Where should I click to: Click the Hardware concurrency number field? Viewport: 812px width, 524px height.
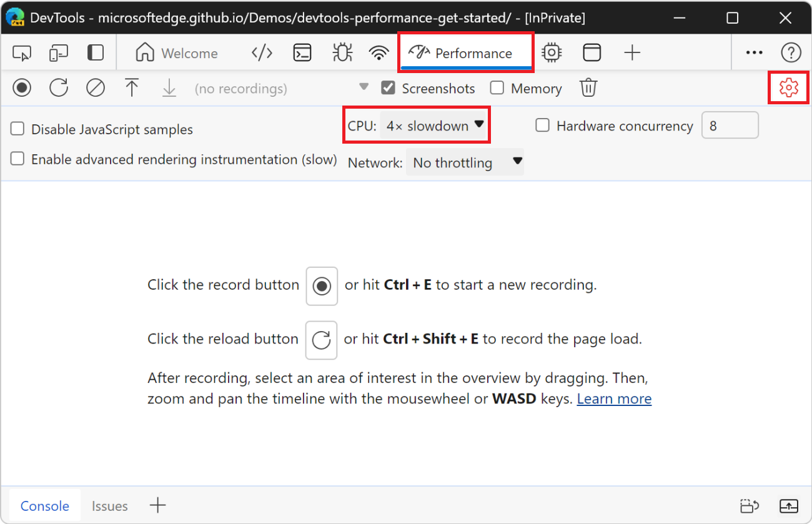pyautogui.click(x=730, y=126)
